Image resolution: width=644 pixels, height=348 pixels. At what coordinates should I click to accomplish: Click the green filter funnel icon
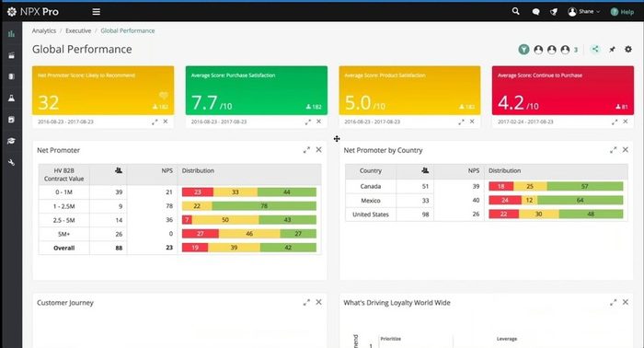tap(523, 50)
